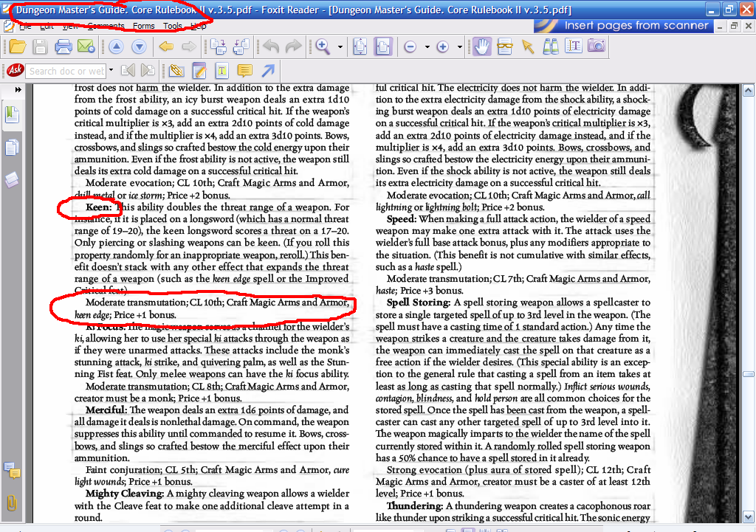Zoom in using the plus button
The height and width of the screenshot is (532, 756).
443,46
